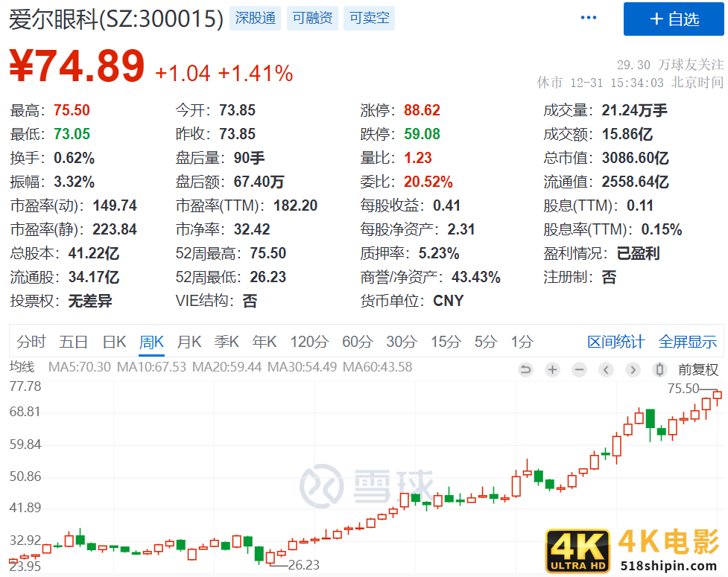Open the 月K chart tab
This screenshot has height=577, width=728.
coord(189,342)
